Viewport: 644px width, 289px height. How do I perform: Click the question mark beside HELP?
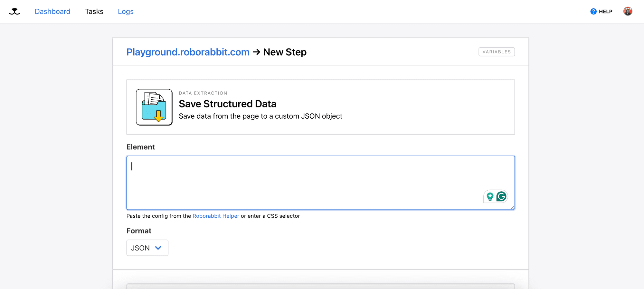(593, 11)
